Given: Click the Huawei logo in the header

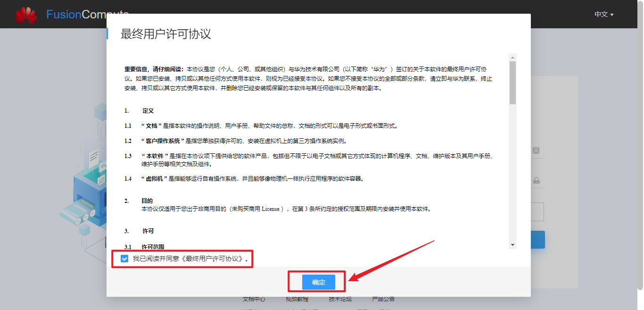Looking at the screenshot, I should 25,15.
